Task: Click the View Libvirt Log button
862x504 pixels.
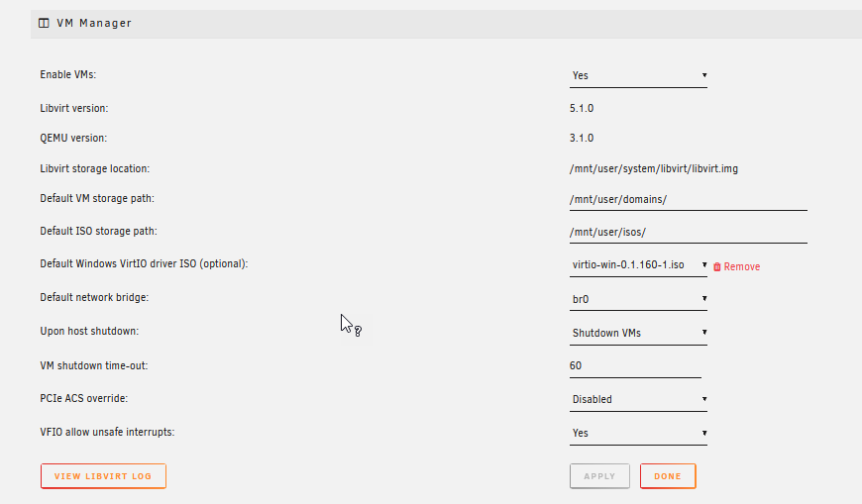Action: (103, 476)
